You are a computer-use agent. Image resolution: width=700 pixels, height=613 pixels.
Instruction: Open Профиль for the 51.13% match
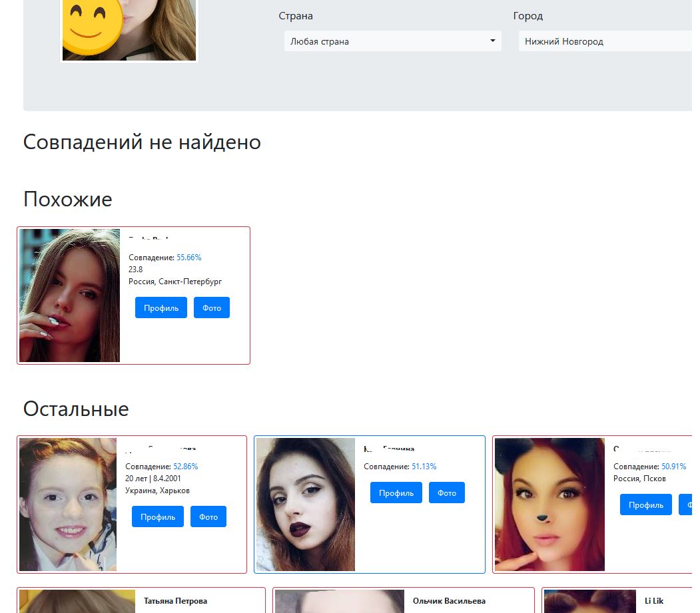coord(396,493)
